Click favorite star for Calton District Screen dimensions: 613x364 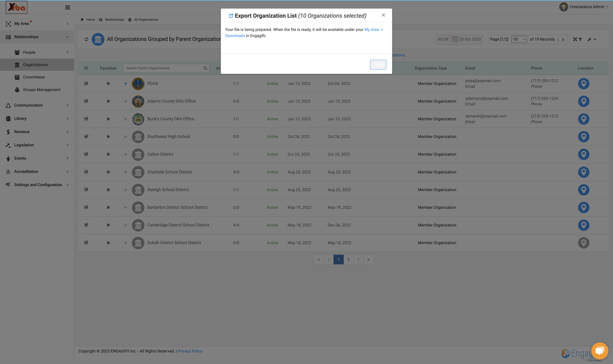pos(108,154)
